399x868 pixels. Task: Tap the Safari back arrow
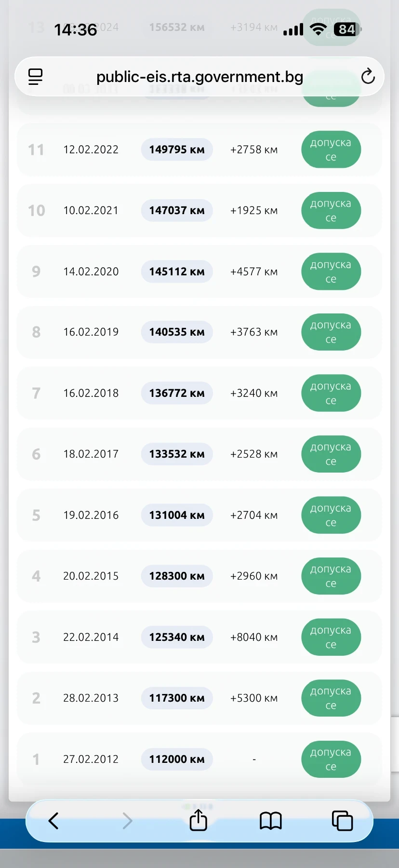click(x=53, y=820)
